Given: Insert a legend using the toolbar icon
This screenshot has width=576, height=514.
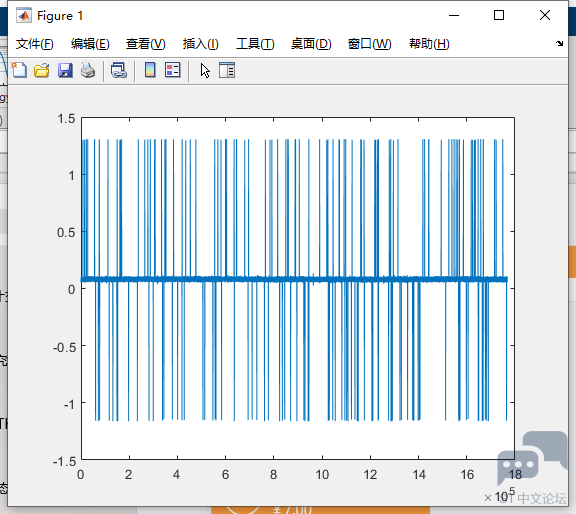Looking at the screenshot, I should click(173, 70).
